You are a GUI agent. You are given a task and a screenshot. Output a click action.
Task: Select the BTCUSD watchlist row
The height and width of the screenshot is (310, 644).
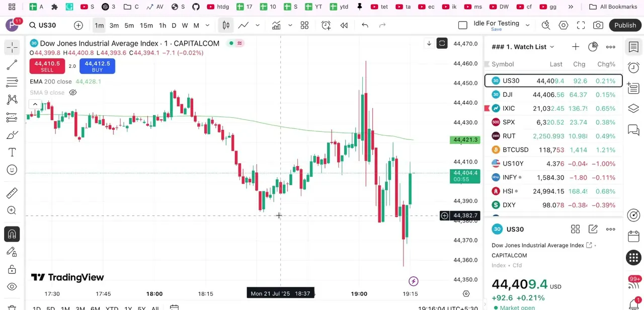pos(553,150)
